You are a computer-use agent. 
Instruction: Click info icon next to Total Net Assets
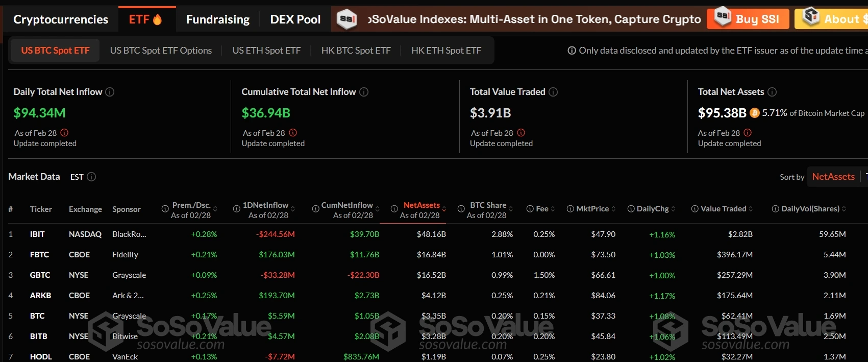click(772, 92)
